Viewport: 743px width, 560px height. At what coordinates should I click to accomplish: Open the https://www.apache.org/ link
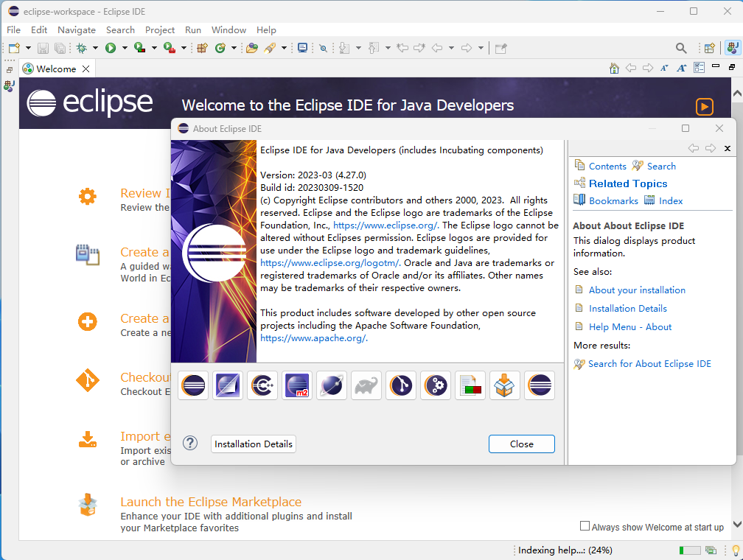click(x=314, y=338)
